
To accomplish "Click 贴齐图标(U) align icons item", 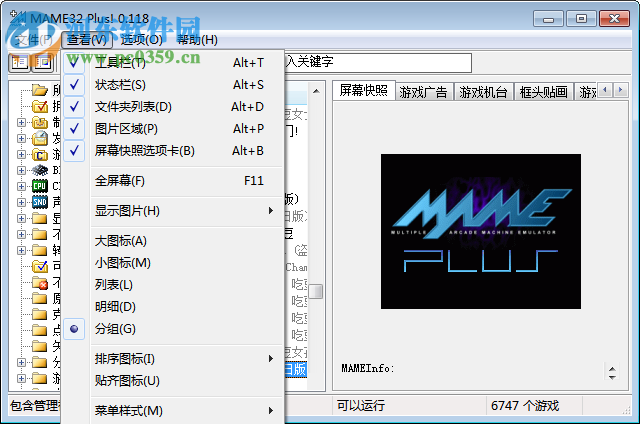I will pyautogui.click(x=173, y=381).
